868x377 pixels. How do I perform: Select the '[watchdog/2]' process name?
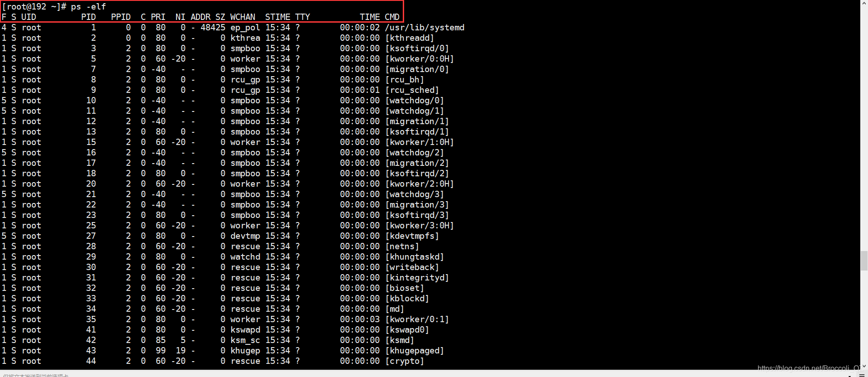coord(415,153)
